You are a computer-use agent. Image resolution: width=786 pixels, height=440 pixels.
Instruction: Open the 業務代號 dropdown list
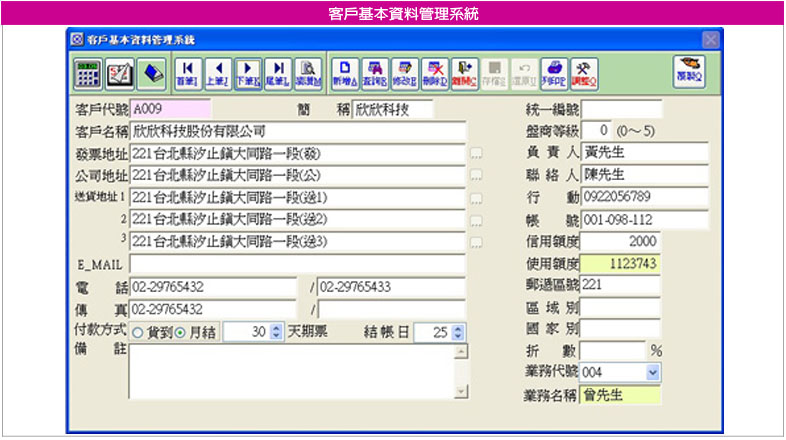click(653, 372)
